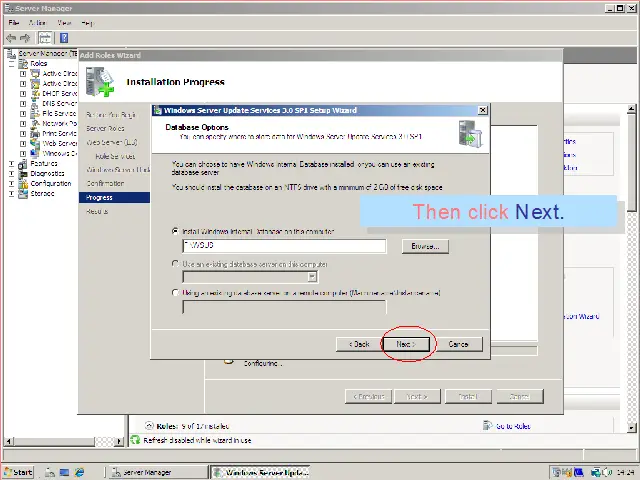
Task: Click Next in WSUS Setup Wizard
Action: click(406, 344)
